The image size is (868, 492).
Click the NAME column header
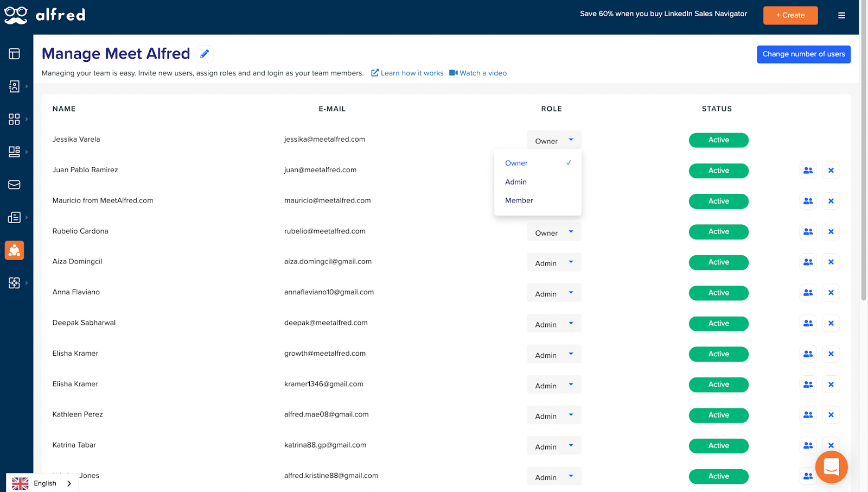coord(64,109)
